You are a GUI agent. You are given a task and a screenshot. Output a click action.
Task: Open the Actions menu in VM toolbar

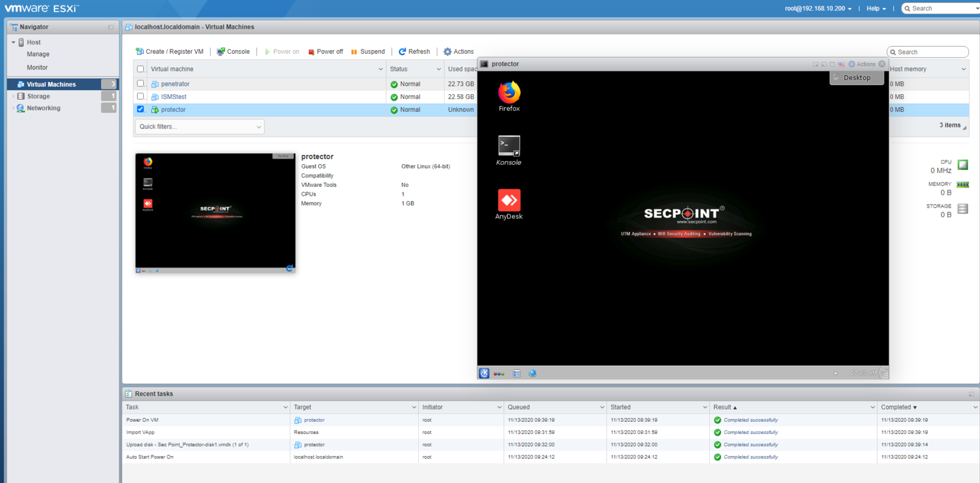[x=458, y=52]
